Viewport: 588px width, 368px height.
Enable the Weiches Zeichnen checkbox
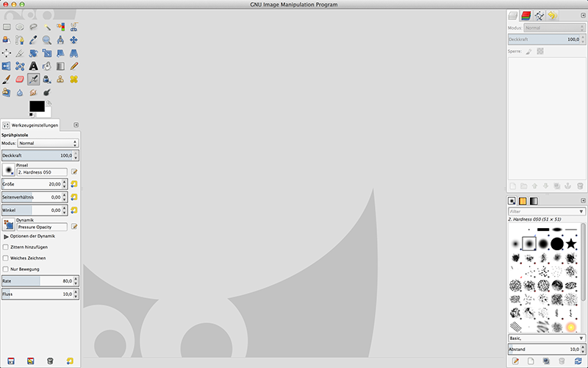click(6, 258)
